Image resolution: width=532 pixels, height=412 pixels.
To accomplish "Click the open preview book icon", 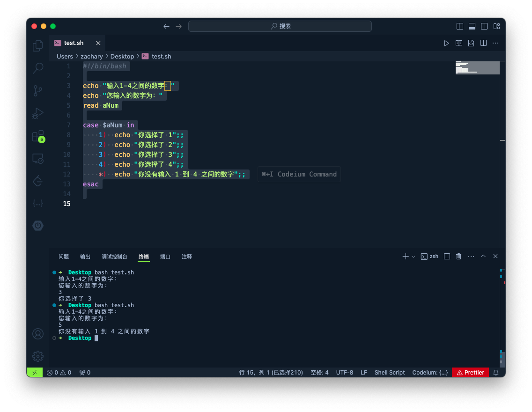I will [x=459, y=43].
